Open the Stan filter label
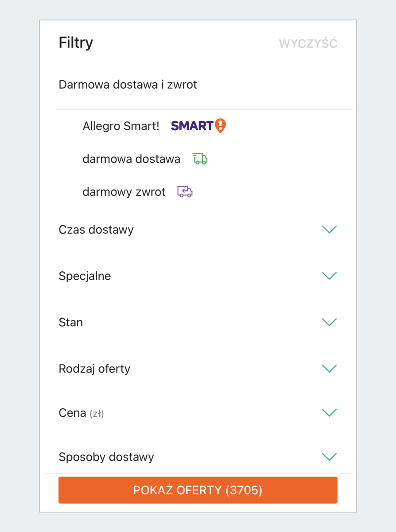 pyautogui.click(x=71, y=322)
